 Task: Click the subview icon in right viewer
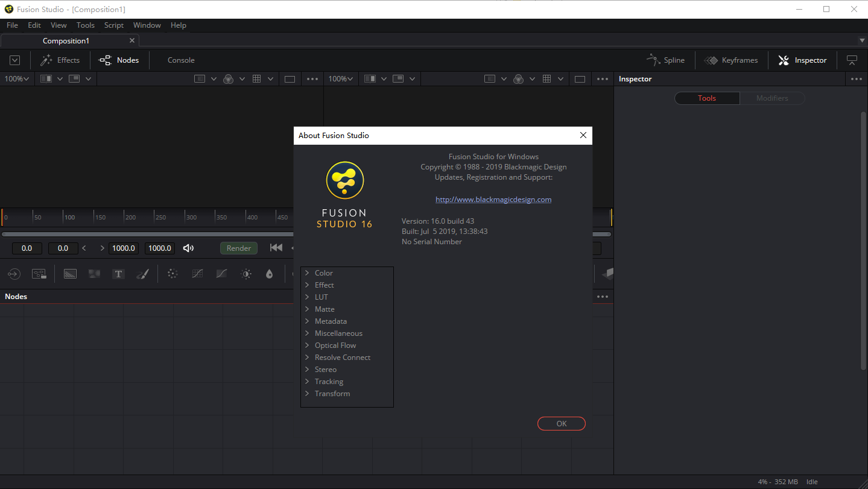399,79
